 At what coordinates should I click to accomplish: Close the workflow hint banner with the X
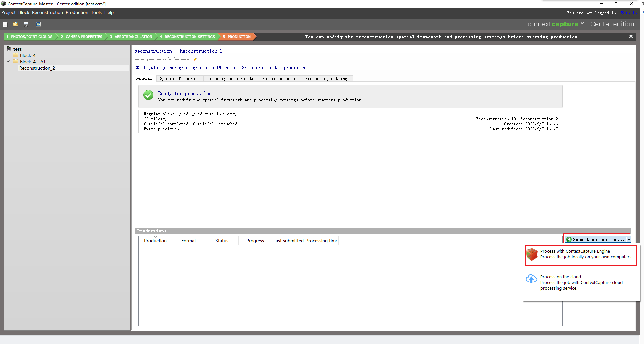(x=631, y=36)
